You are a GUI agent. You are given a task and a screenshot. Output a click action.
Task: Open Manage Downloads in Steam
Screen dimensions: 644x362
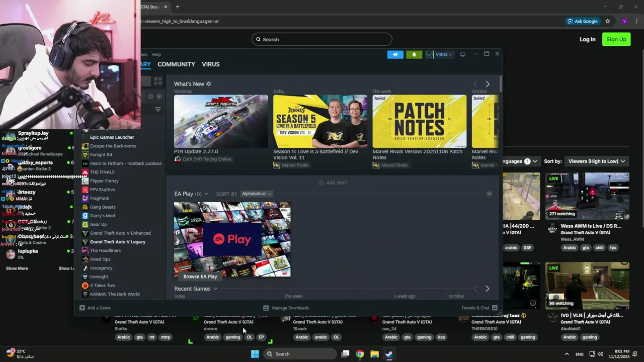click(x=286, y=308)
